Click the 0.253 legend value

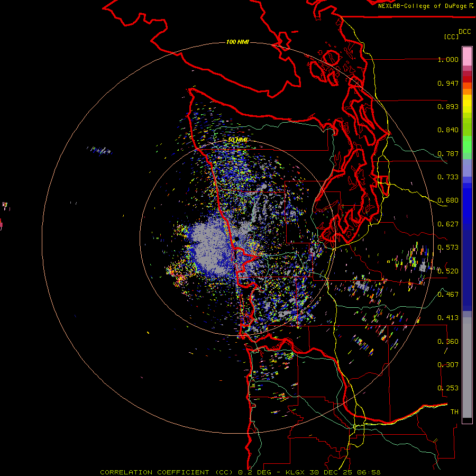pos(448,388)
